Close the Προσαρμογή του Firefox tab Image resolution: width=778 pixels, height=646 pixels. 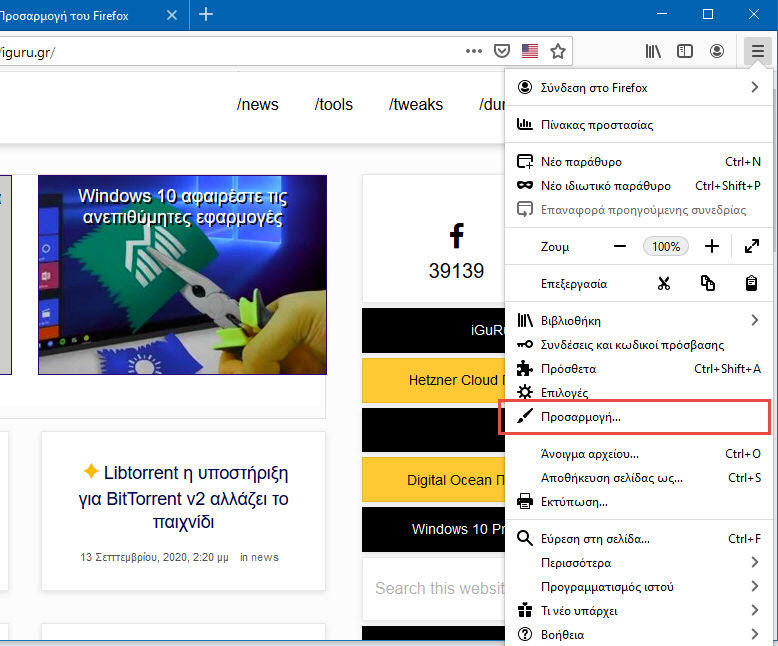172,15
